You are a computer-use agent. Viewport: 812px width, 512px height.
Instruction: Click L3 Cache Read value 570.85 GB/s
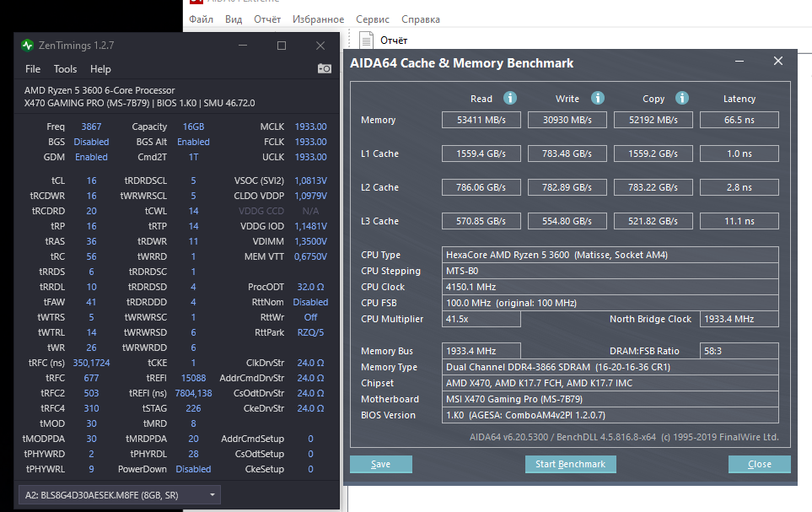click(x=481, y=221)
